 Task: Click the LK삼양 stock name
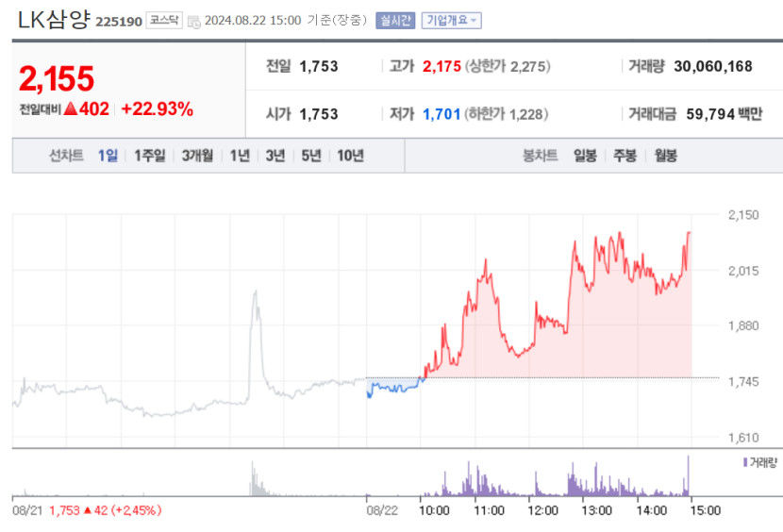[54, 20]
